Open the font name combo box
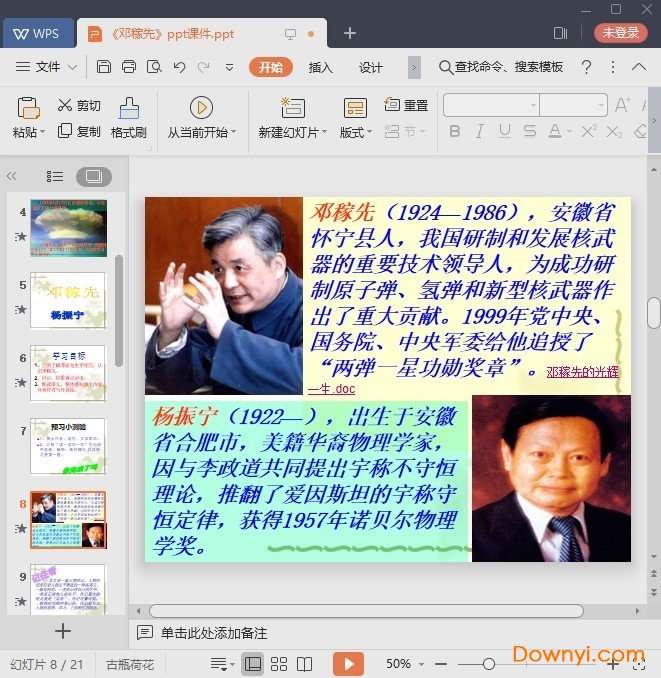This screenshot has height=678, width=661. pos(491,105)
